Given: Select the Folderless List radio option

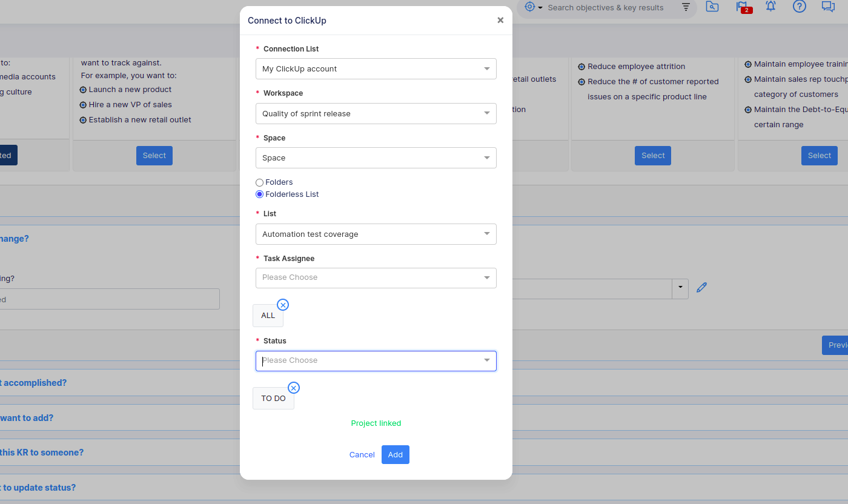Looking at the screenshot, I should [259, 194].
